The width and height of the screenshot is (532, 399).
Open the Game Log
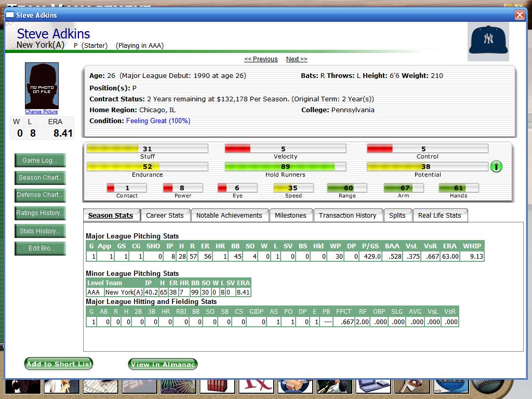point(40,161)
